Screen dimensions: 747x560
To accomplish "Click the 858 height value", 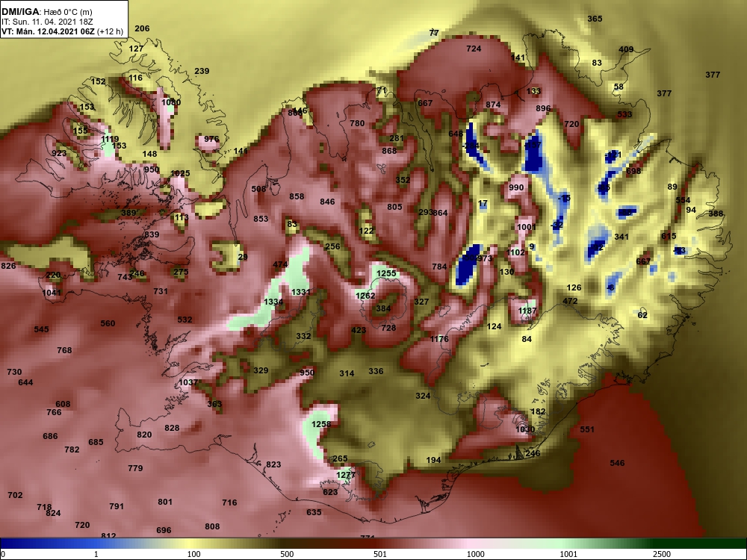I will 297,196.
